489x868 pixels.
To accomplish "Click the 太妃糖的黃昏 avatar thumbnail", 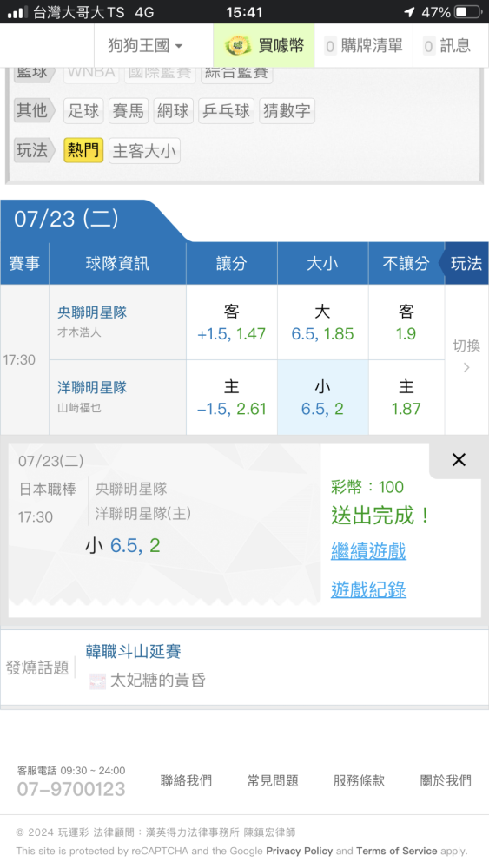I will [x=97, y=681].
